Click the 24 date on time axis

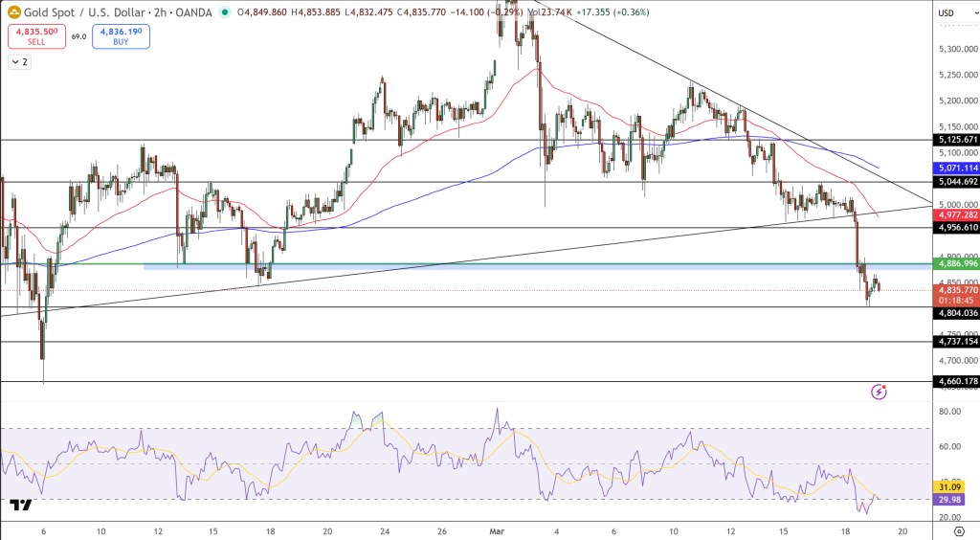[385, 532]
